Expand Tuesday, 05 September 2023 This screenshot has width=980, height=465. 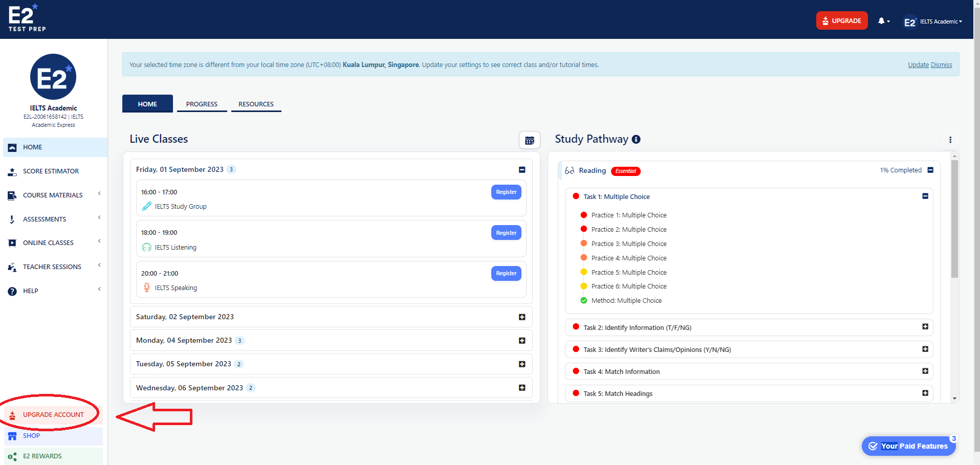(522, 364)
